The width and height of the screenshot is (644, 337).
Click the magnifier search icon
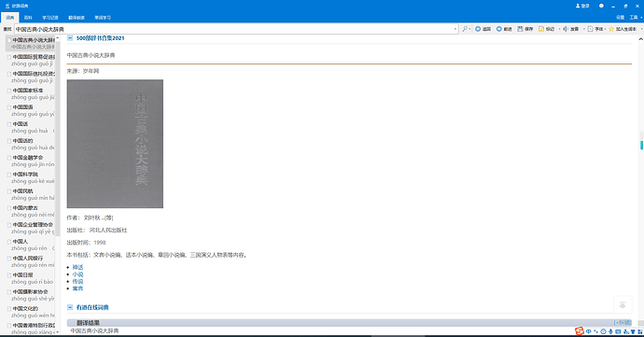[x=465, y=29]
